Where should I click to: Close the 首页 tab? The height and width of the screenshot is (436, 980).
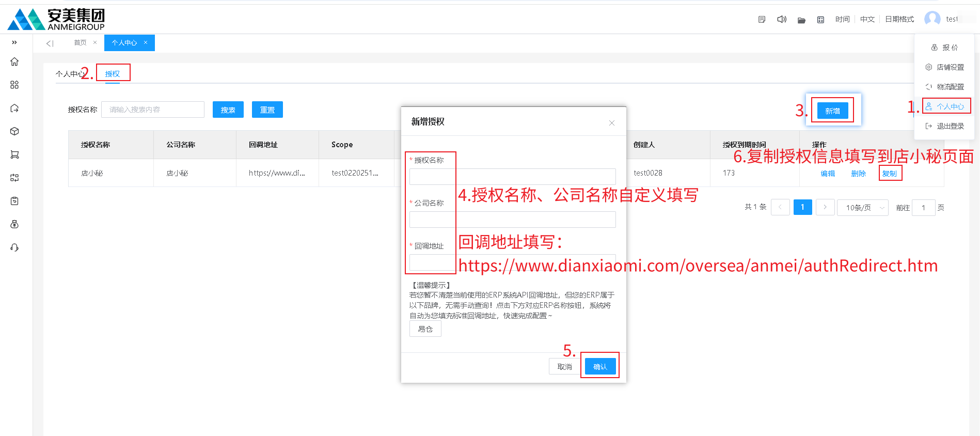tap(95, 42)
